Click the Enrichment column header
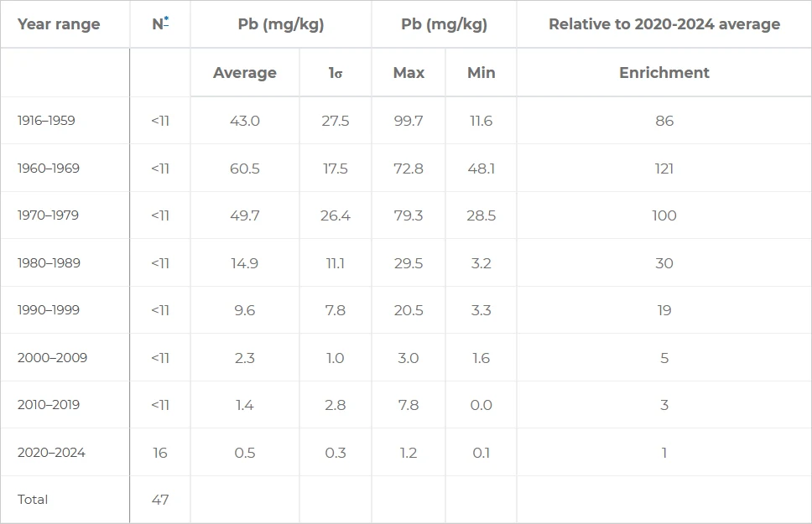 point(664,73)
